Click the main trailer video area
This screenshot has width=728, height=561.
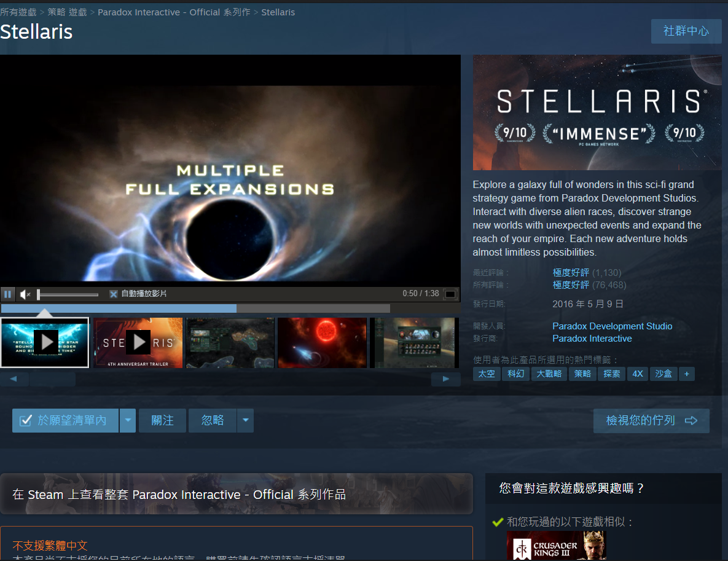point(230,170)
